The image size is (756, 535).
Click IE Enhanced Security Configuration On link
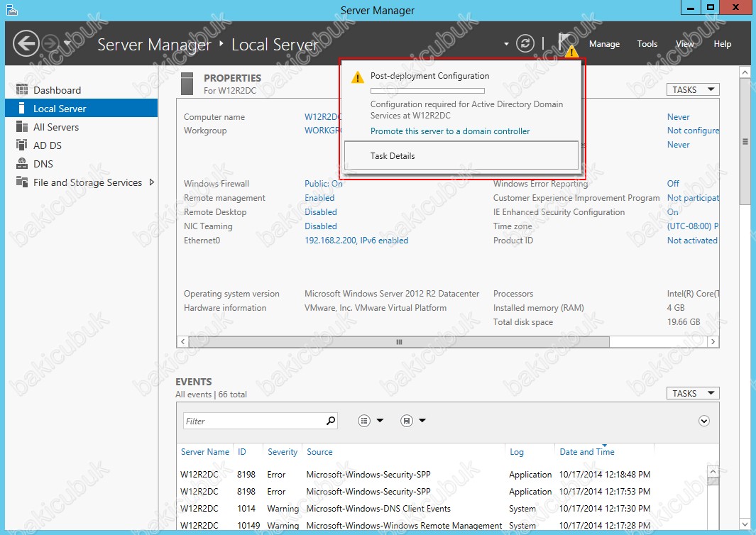coord(672,212)
